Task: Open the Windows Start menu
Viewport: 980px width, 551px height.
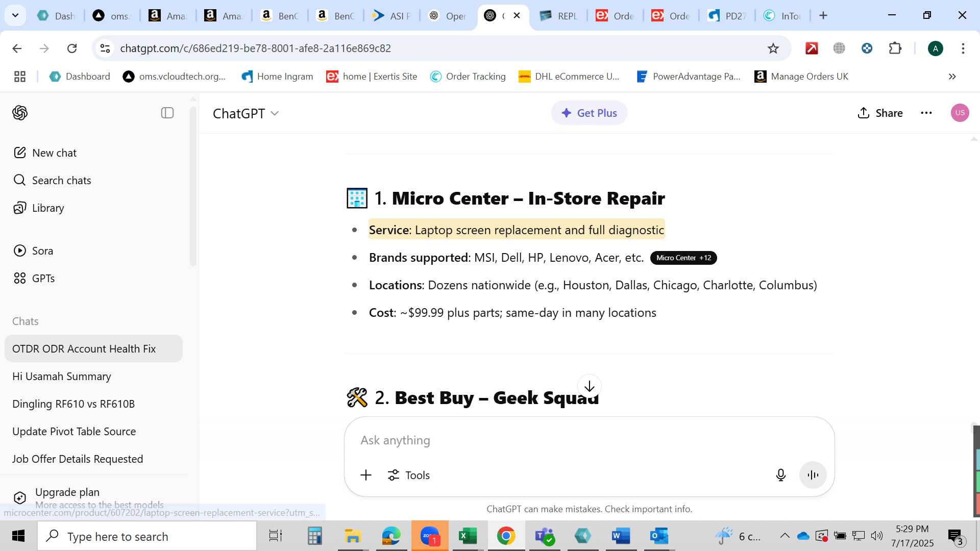Action: tap(18, 536)
